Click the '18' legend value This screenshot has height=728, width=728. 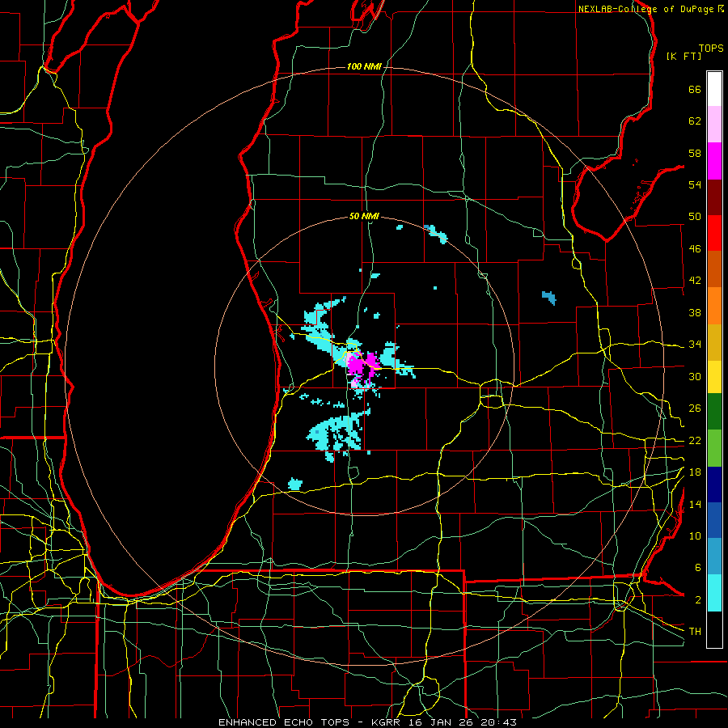695,472
